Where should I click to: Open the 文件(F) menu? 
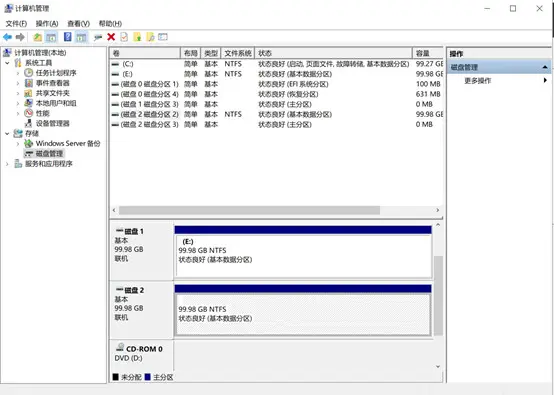[16, 24]
